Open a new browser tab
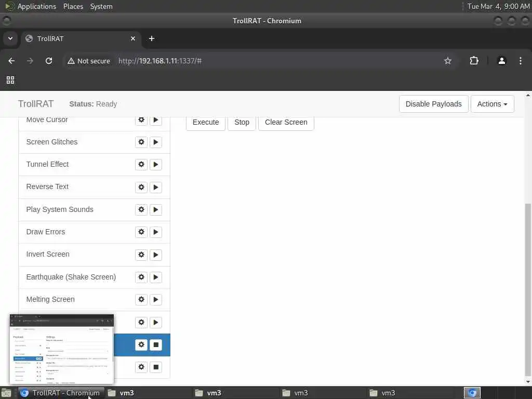The height and width of the screenshot is (399, 532). pyautogui.click(x=152, y=38)
